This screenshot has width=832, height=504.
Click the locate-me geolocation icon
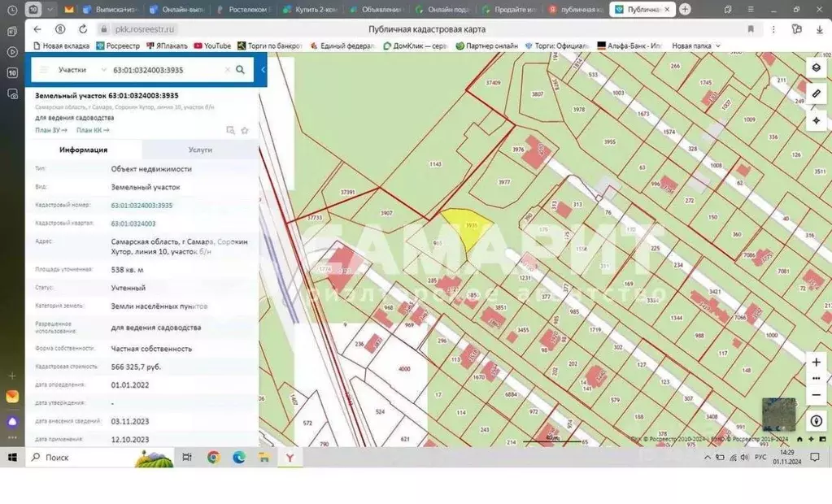point(816,120)
